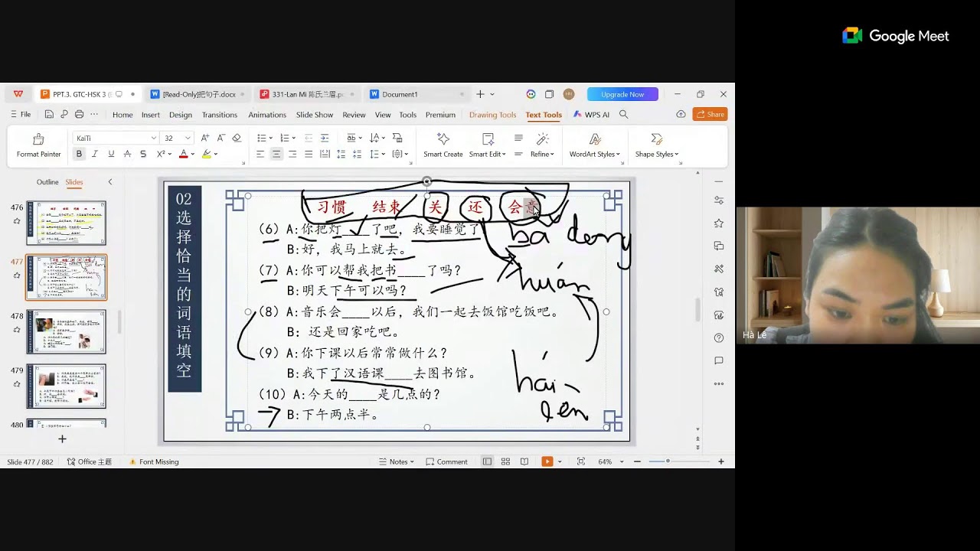This screenshot has width=980, height=551.
Task: Click Font Missing warning
Action: pyautogui.click(x=154, y=461)
